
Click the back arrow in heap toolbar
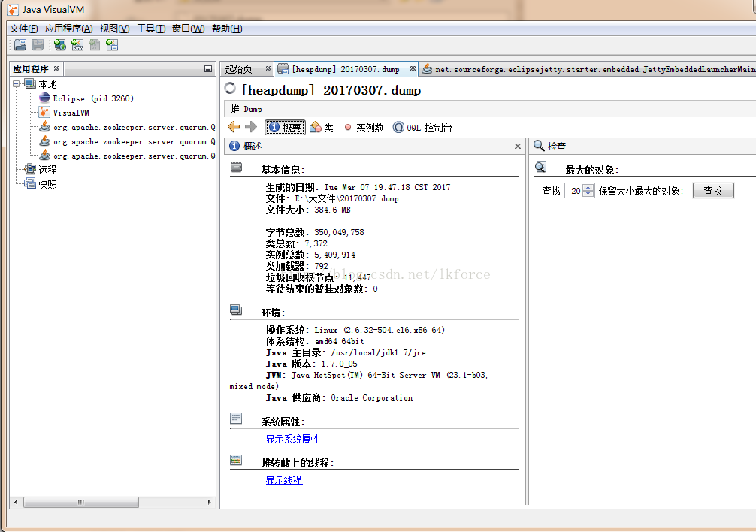234,127
